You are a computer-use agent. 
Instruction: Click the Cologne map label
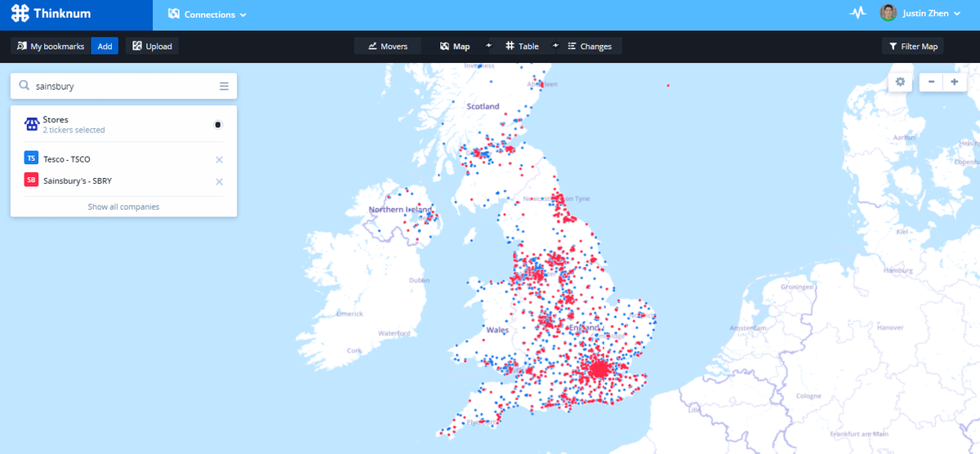tap(809, 395)
